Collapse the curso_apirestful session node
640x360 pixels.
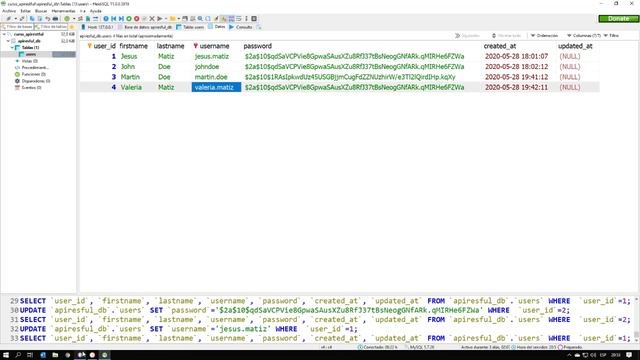[4, 34]
